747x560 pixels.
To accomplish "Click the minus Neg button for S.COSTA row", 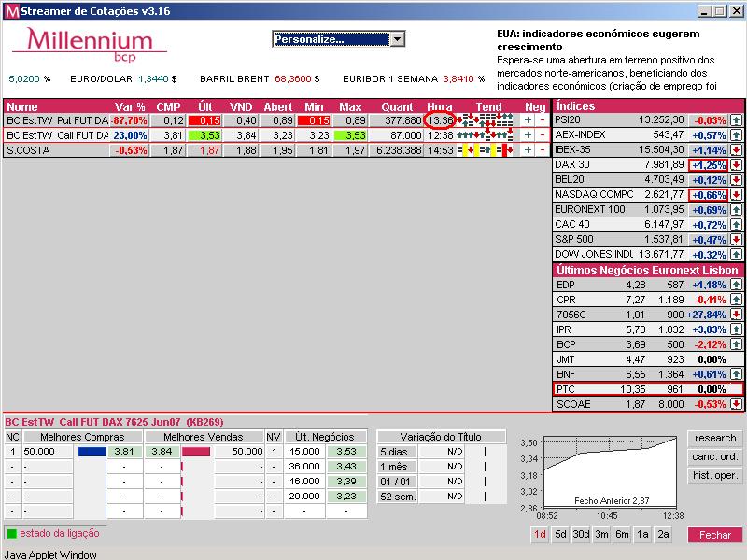I will point(543,150).
